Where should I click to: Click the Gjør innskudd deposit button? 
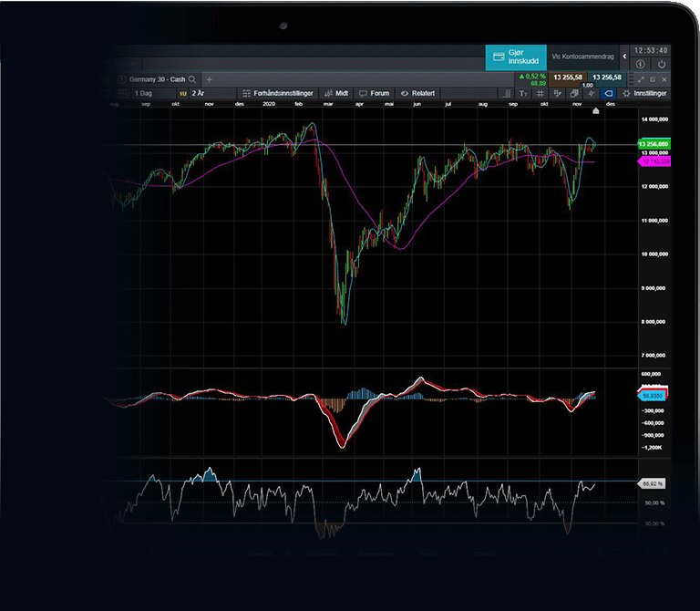tap(516, 57)
